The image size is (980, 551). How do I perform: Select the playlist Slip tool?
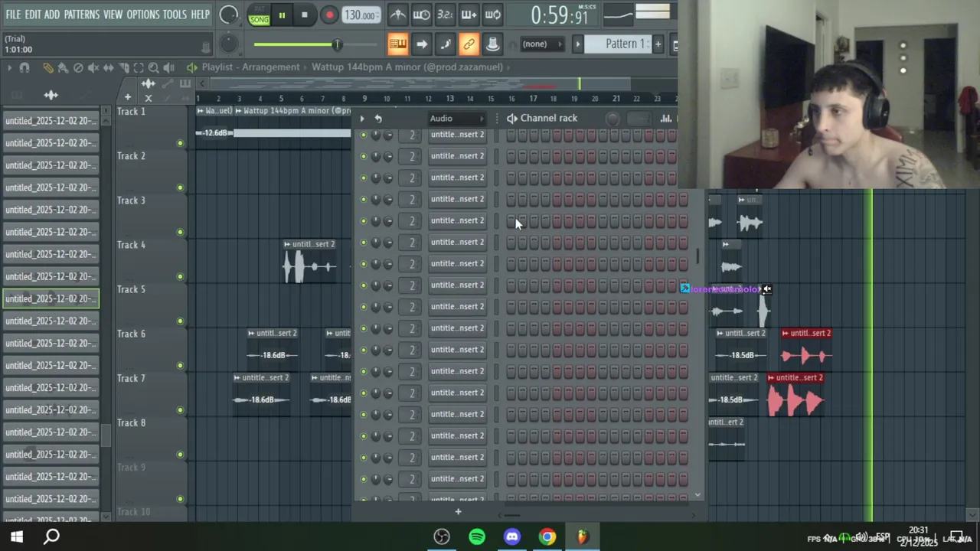coord(109,67)
